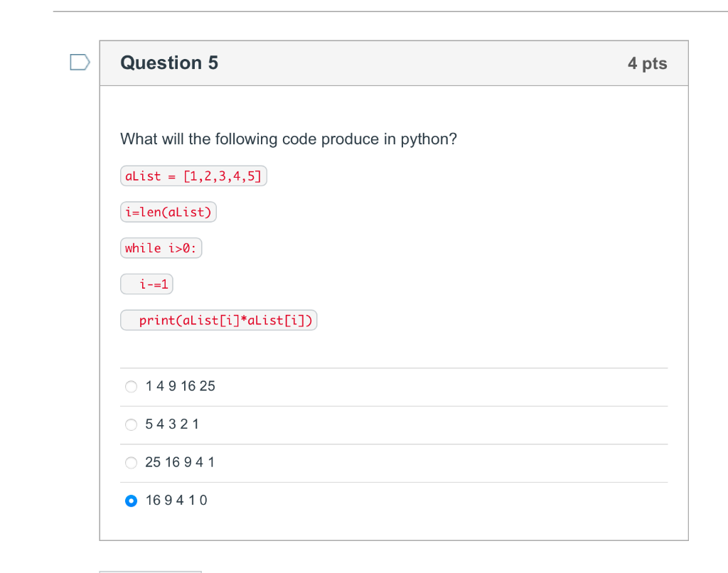Image resolution: width=728 pixels, height=573 pixels.
Task: Click the i=len(aList) code snippet
Action: coord(168,212)
